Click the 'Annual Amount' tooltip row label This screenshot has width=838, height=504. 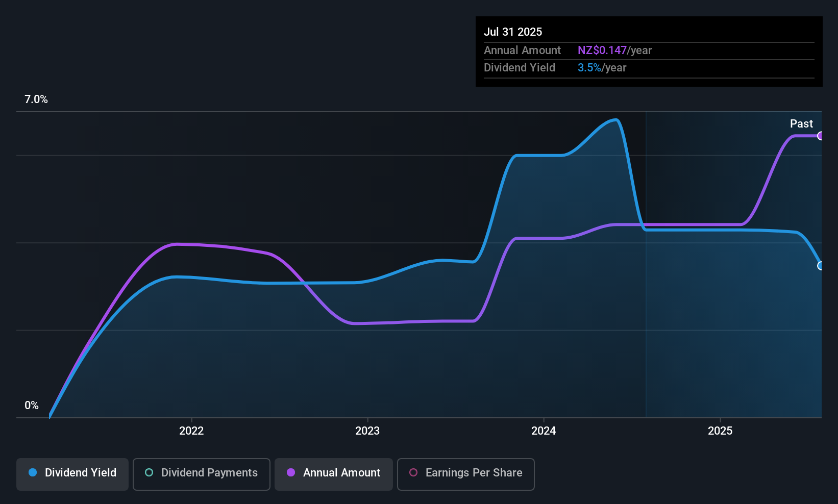point(522,51)
